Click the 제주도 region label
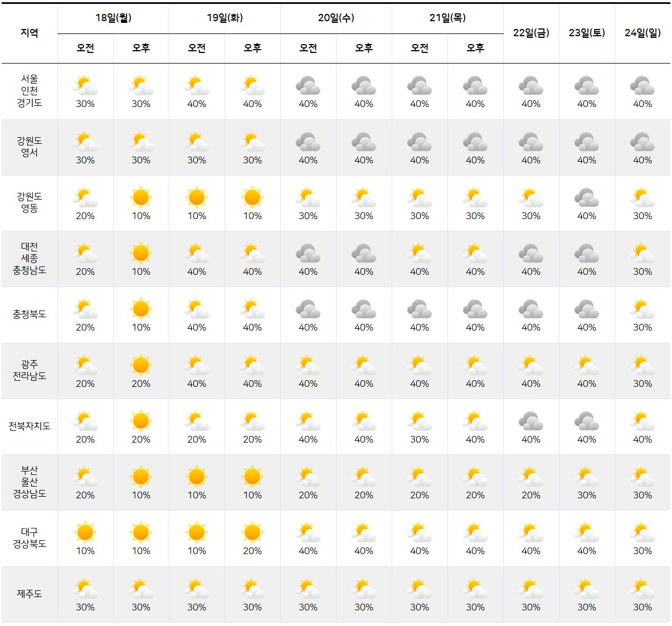The image size is (672, 626). tap(30, 594)
